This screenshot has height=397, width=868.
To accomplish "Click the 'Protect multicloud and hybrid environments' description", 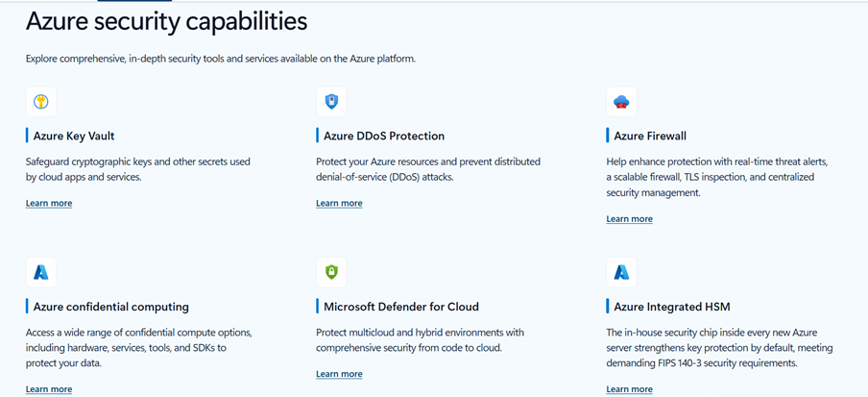I will click(x=420, y=340).
